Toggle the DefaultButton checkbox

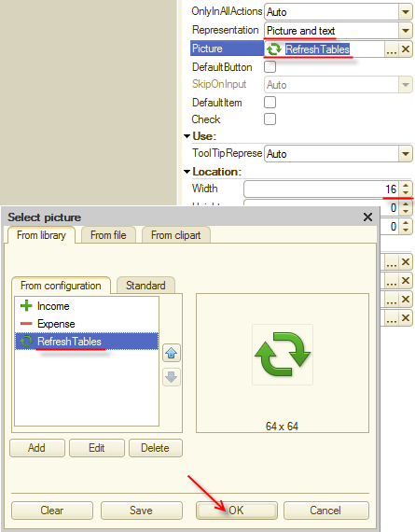(270, 67)
